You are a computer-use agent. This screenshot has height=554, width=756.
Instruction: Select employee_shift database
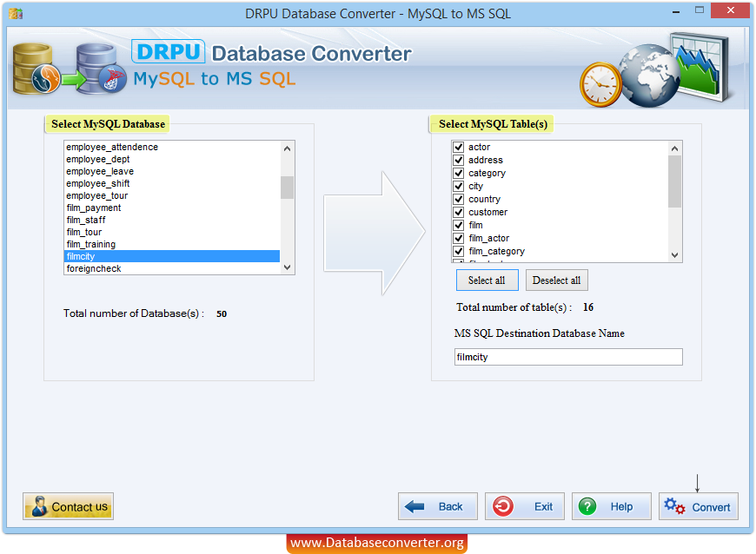pyautogui.click(x=172, y=183)
